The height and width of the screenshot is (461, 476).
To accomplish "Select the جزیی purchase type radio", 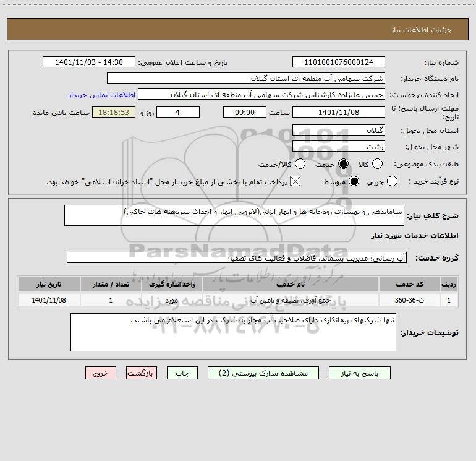I will [x=392, y=181].
